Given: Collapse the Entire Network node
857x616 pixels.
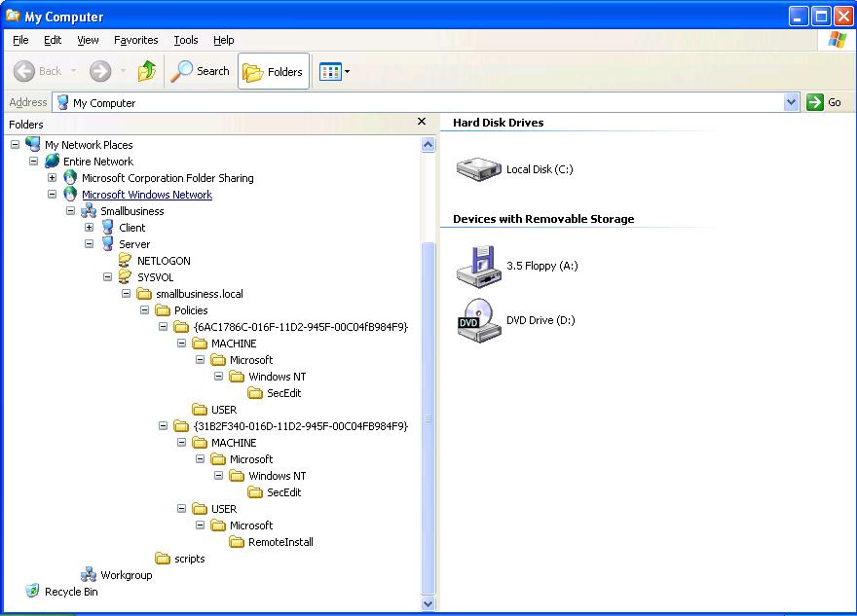Looking at the screenshot, I should click(34, 162).
